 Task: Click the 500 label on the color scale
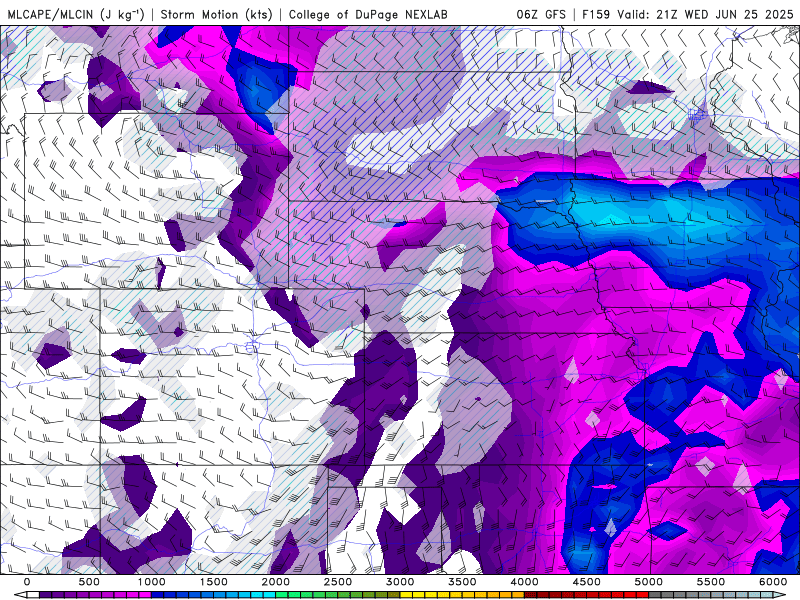tap(89, 582)
